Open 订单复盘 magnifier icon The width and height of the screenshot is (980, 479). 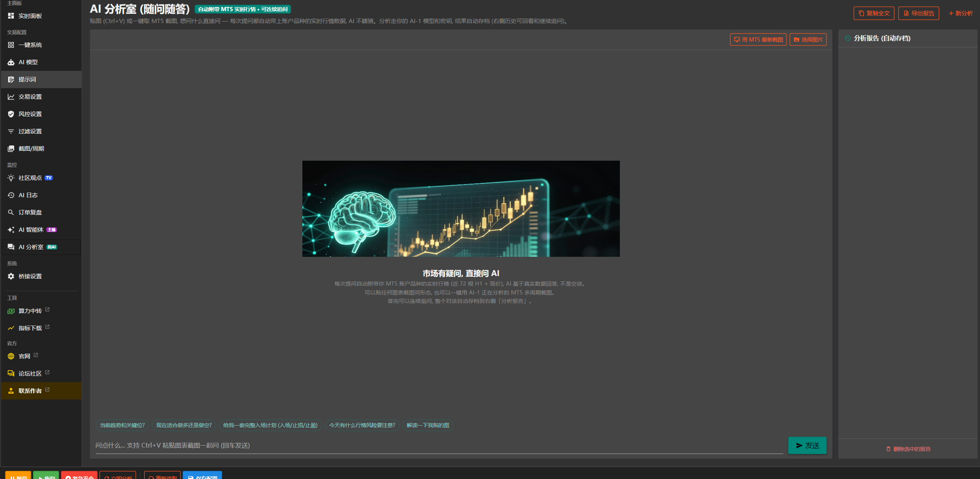pos(11,213)
